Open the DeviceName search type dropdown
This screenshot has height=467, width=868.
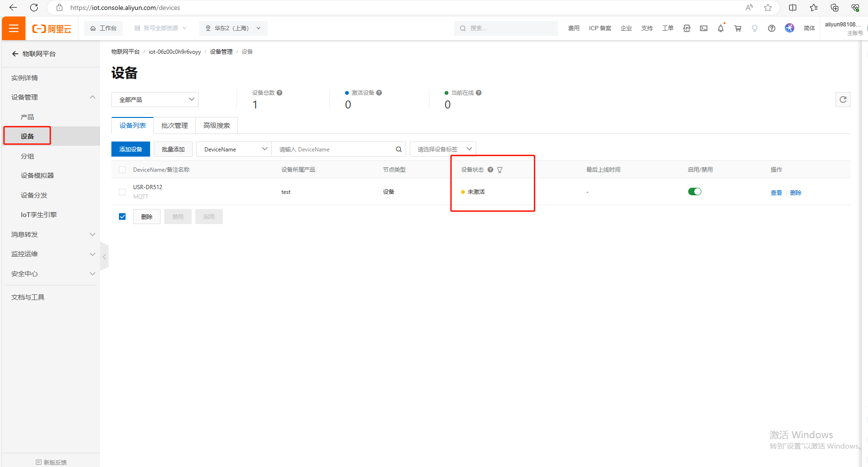[234, 150]
